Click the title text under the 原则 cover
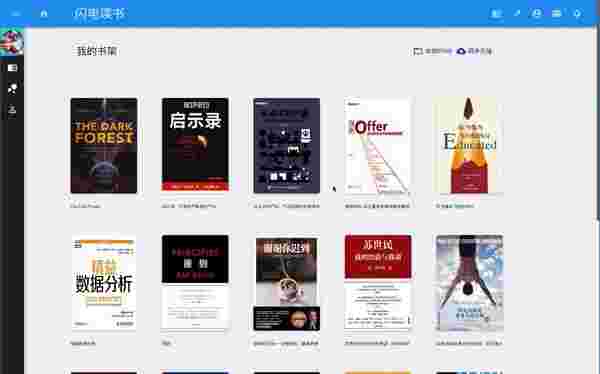The height and width of the screenshot is (374, 600). point(166,343)
